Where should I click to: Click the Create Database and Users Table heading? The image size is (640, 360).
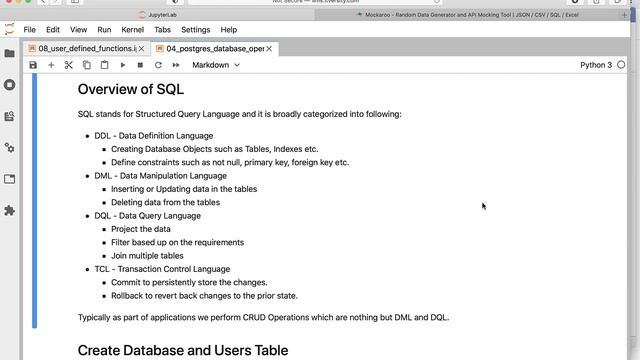click(183, 350)
